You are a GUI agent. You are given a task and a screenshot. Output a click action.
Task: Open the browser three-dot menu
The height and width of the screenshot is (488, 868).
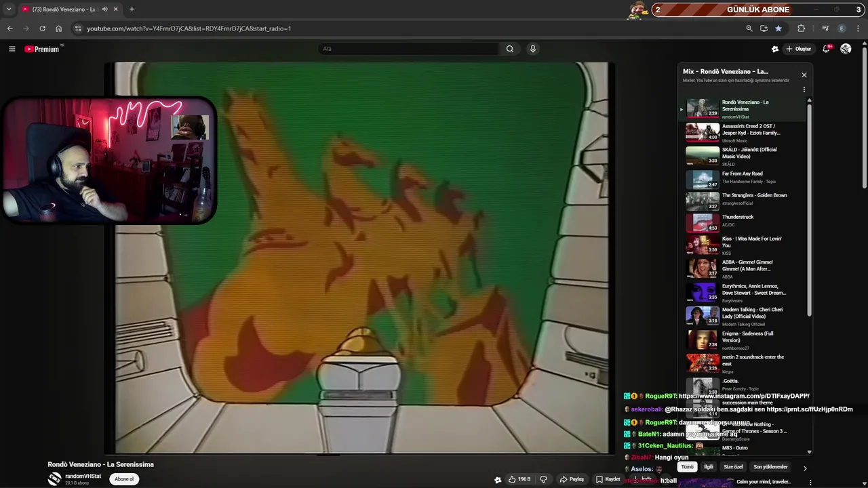pos(859,28)
